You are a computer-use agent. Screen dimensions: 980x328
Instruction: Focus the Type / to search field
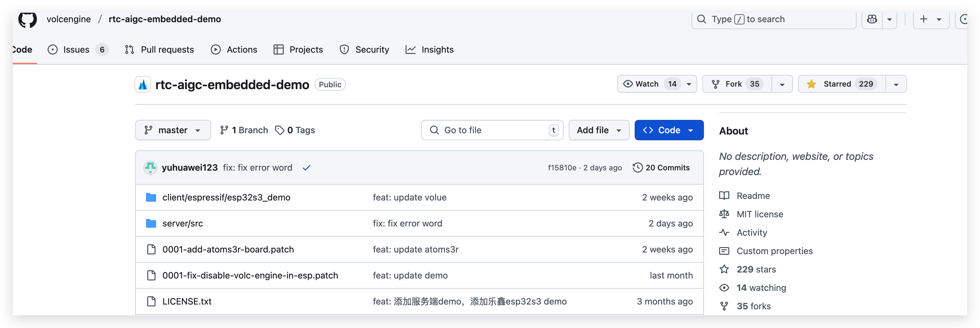(x=773, y=19)
